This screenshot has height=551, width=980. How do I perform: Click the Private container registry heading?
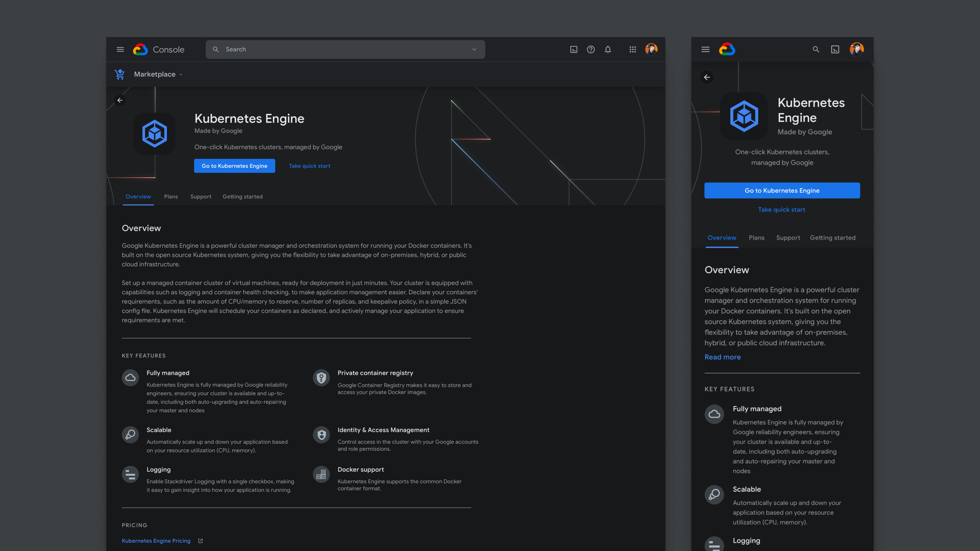click(375, 373)
